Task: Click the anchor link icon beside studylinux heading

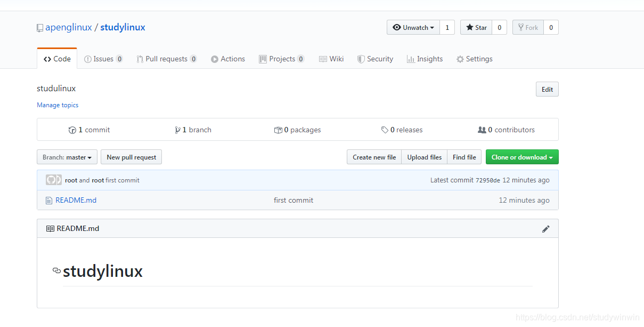Action: point(56,270)
